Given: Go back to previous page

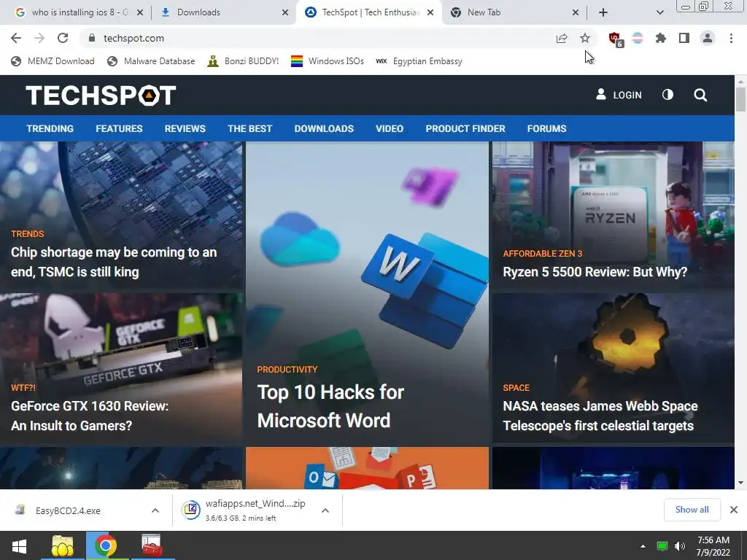Looking at the screenshot, I should (16, 38).
